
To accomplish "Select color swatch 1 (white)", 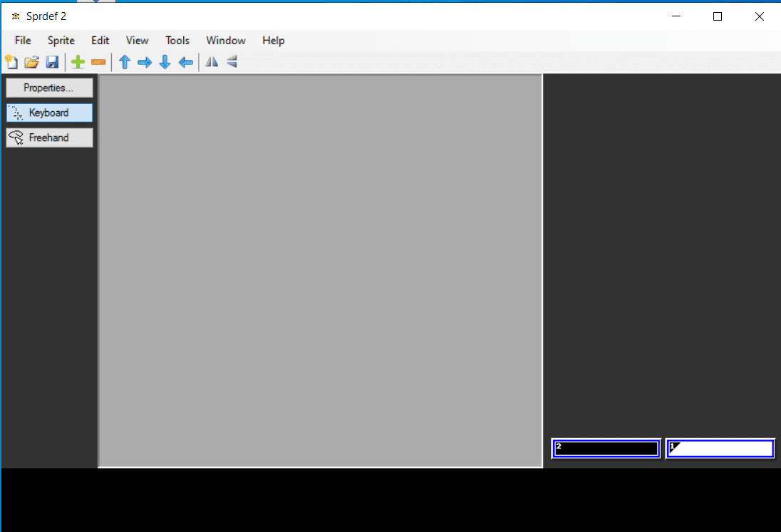I will tap(720, 449).
